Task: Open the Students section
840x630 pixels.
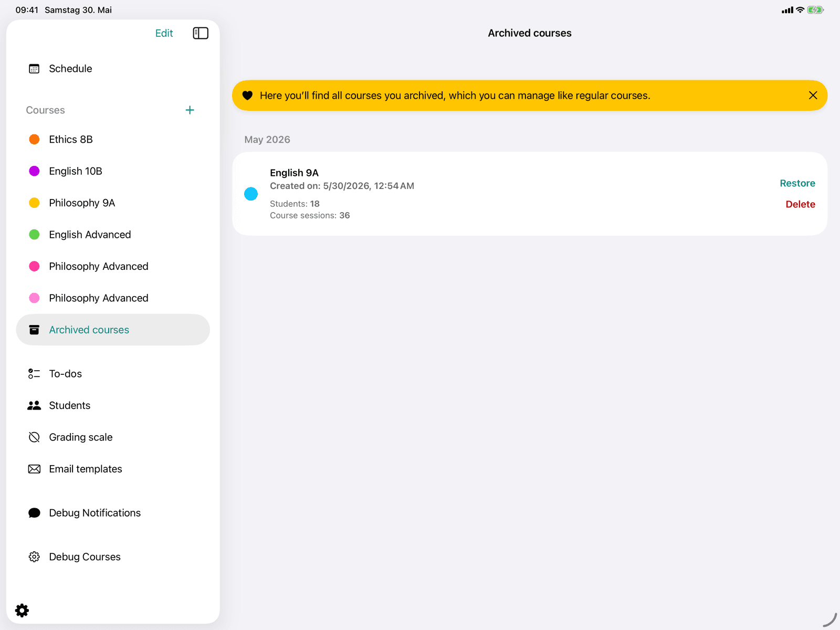Action: 113,405
